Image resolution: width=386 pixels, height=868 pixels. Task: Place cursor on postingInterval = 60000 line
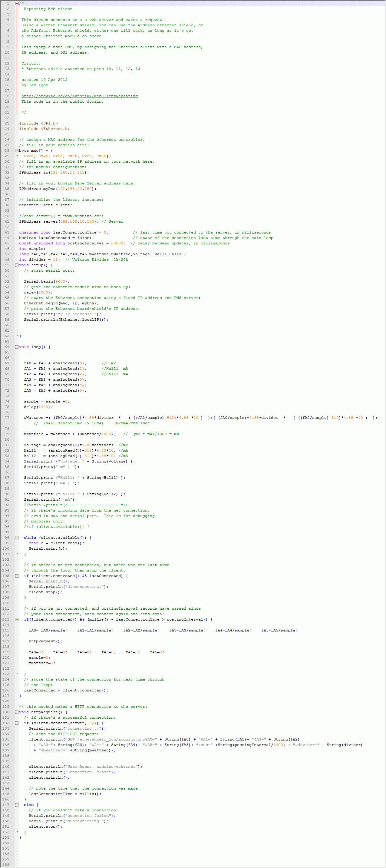pyautogui.click(x=124, y=243)
